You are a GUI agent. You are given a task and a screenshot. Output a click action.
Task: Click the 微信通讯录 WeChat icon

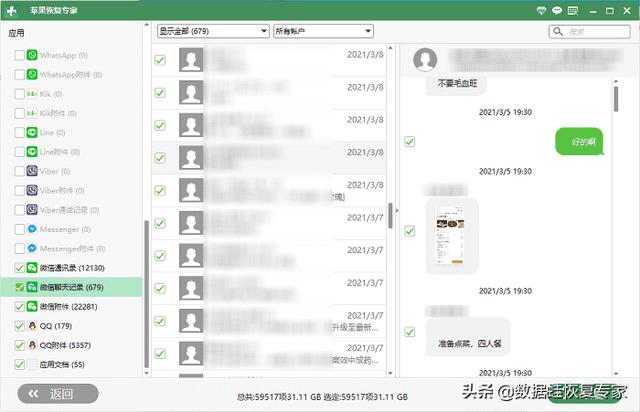tap(32, 268)
